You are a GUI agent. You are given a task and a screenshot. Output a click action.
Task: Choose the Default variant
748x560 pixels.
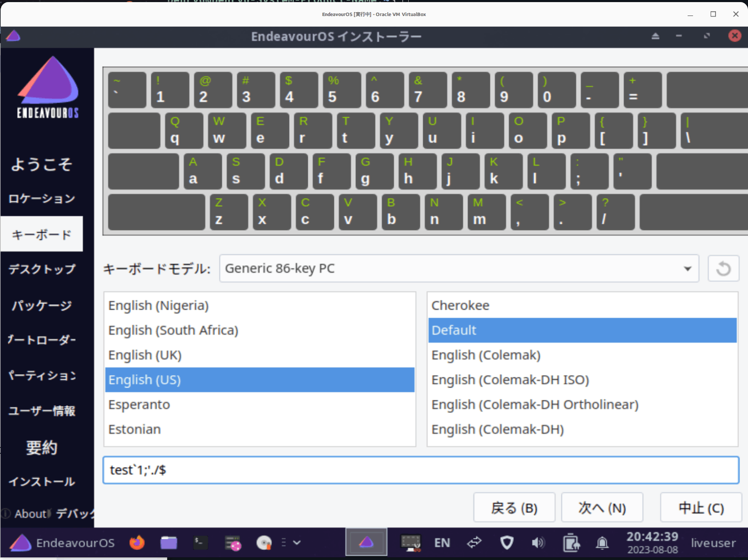coord(582,330)
